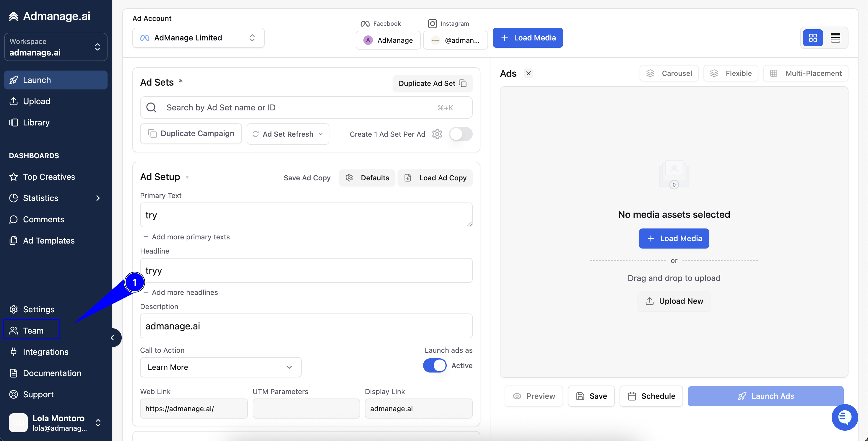Click the Duplicate Campaign button
The height and width of the screenshot is (441, 868).
191,134
